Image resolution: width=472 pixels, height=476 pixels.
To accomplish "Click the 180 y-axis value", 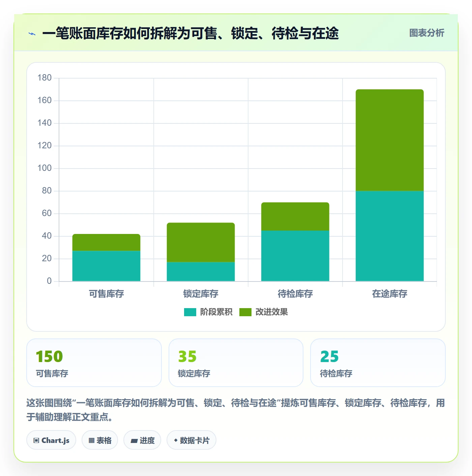I will tap(45, 78).
